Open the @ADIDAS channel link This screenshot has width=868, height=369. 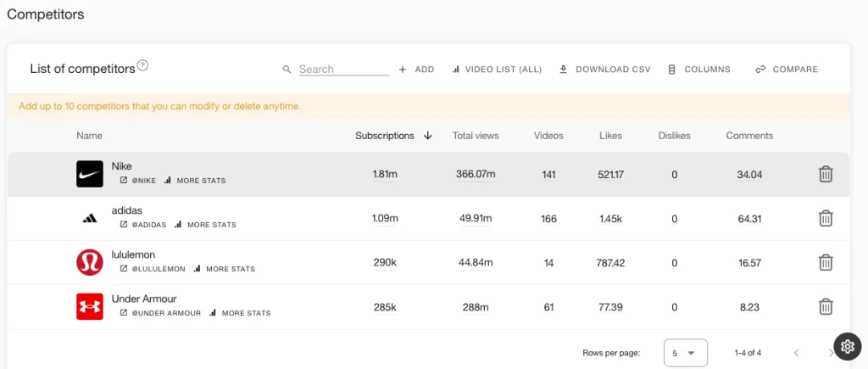tap(143, 225)
